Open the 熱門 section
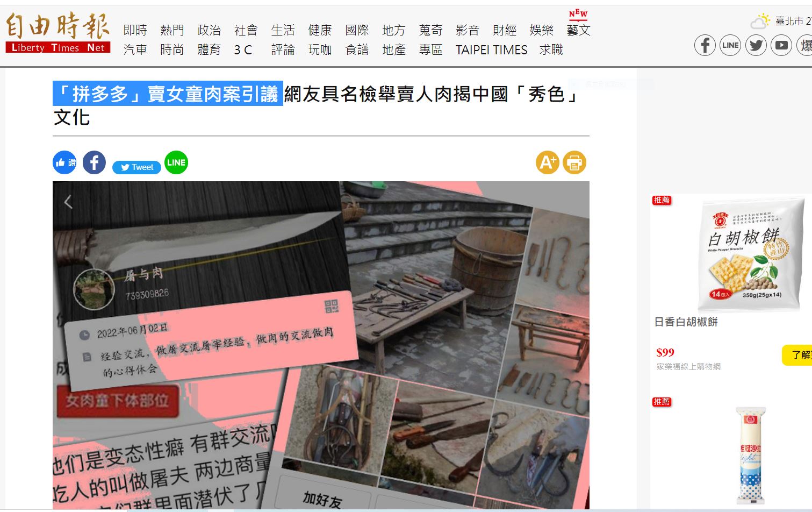 [x=172, y=30]
